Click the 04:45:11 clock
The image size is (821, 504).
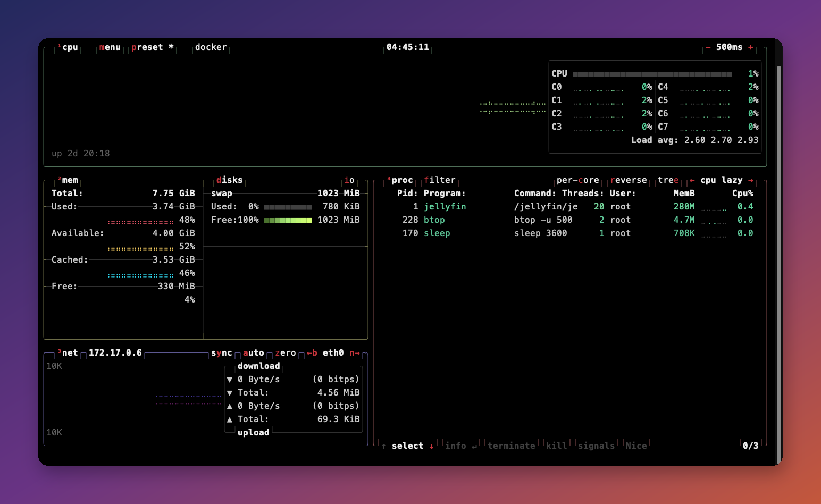pos(408,47)
